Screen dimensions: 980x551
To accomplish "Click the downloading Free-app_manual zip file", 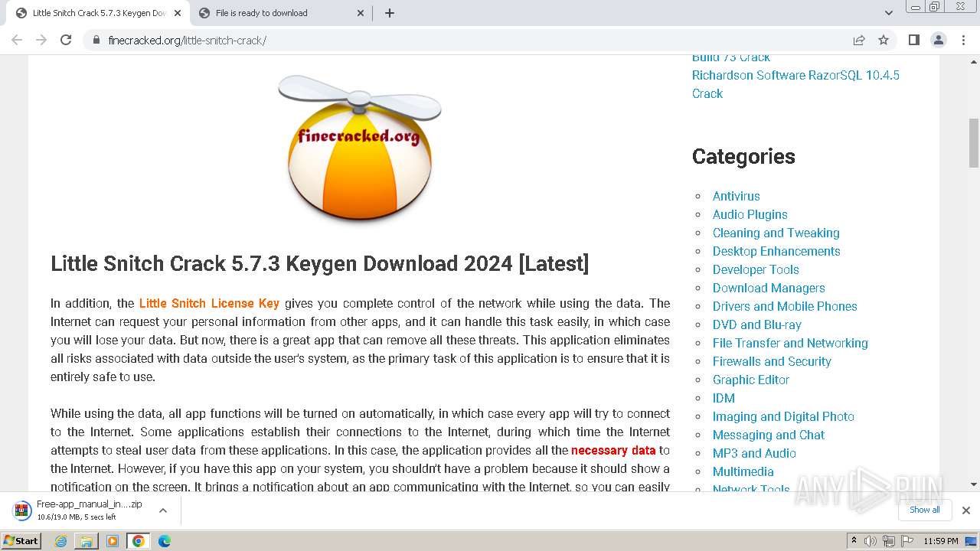I will click(79, 510).
